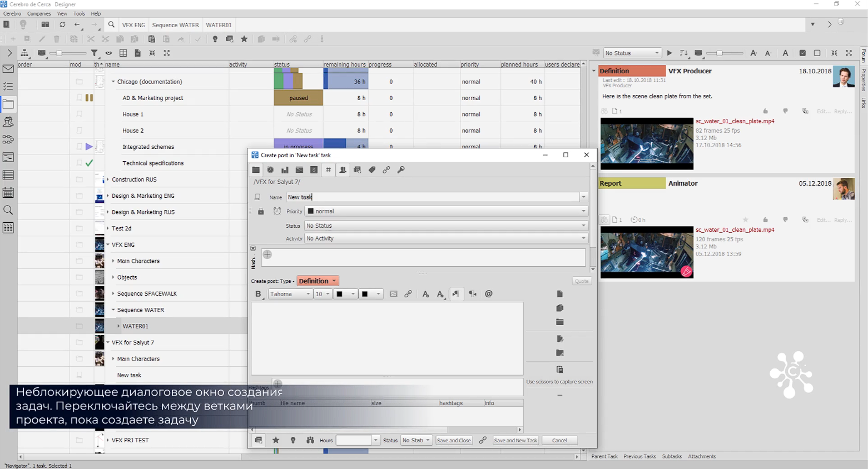
Task: Click the folder icon in the dialog toolbar
Action: pos(256,170)
